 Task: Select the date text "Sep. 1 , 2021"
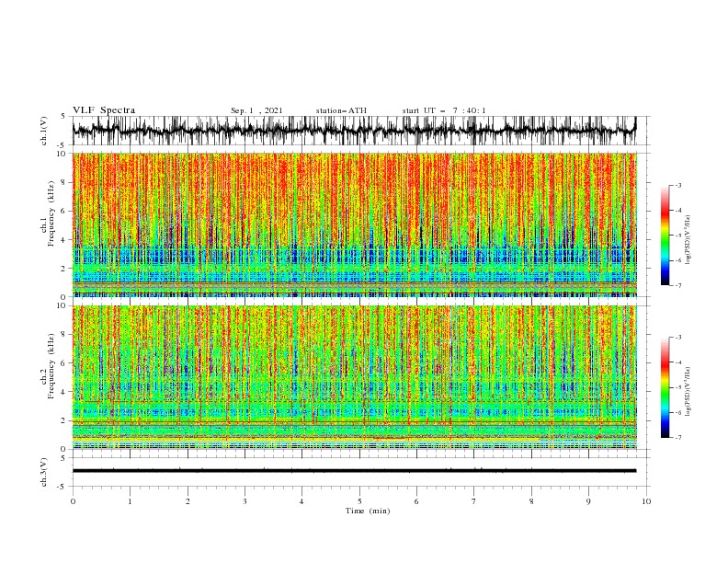256,110
